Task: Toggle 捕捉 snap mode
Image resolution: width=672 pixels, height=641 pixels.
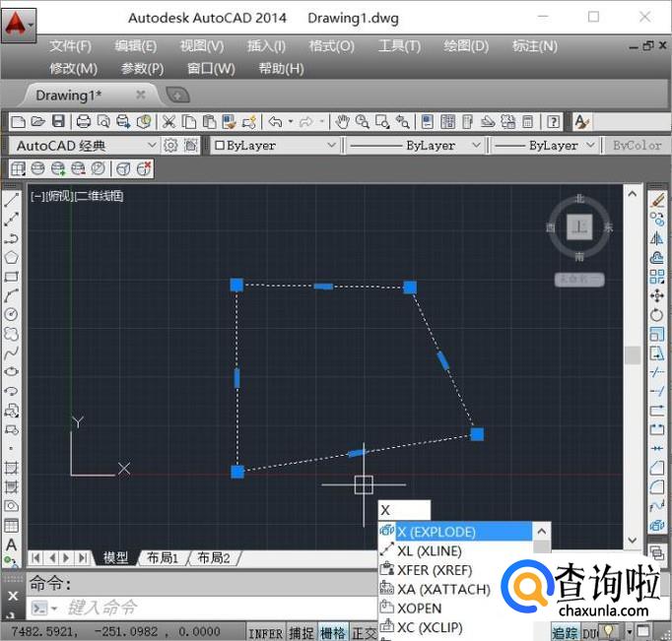Action: [x=302, y=633]
